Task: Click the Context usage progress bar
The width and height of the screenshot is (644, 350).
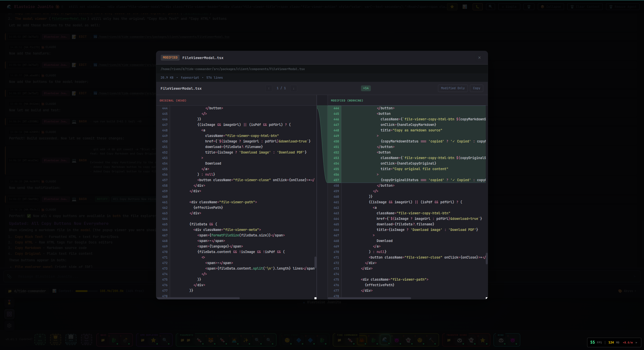Action: pos(86,291)
